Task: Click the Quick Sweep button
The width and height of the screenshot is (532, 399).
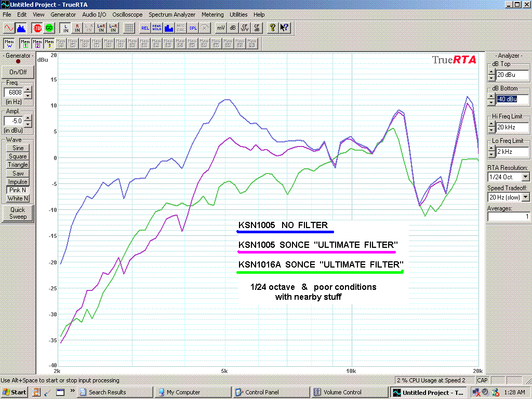Action: coord(18,213)
